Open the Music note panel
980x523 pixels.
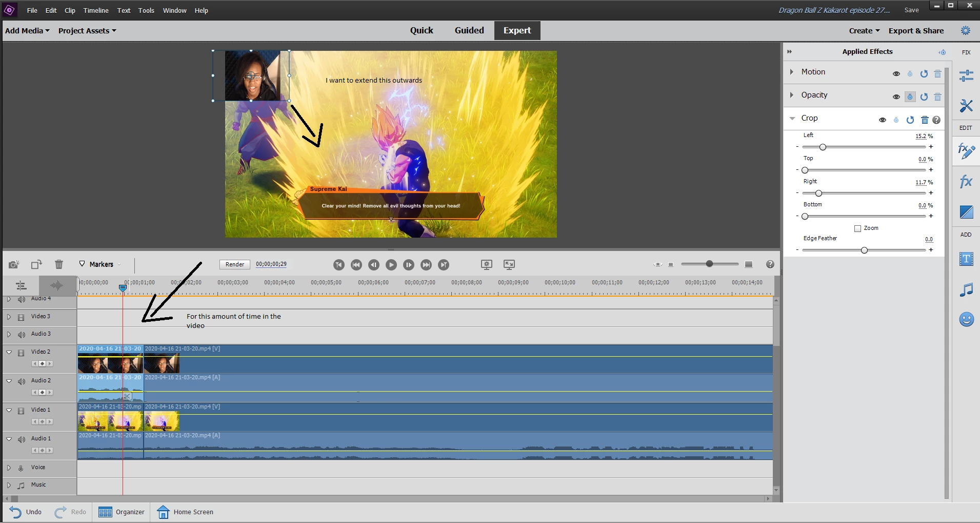pyautogui.click(x=966, y=290)
